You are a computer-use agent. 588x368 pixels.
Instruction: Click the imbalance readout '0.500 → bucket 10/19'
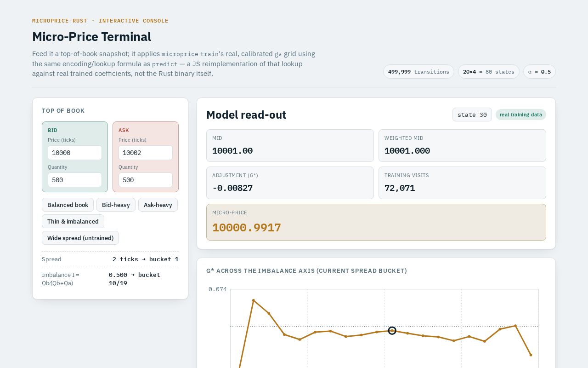point(135,279)
